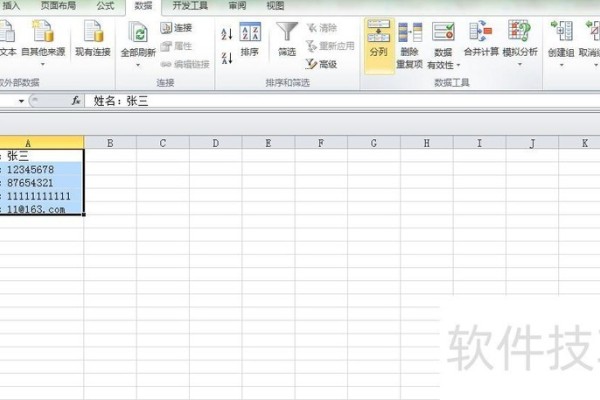This screenshot has height=400, width=600.
Task: Click cell containing 11@163.com
Action: (41, 209)
